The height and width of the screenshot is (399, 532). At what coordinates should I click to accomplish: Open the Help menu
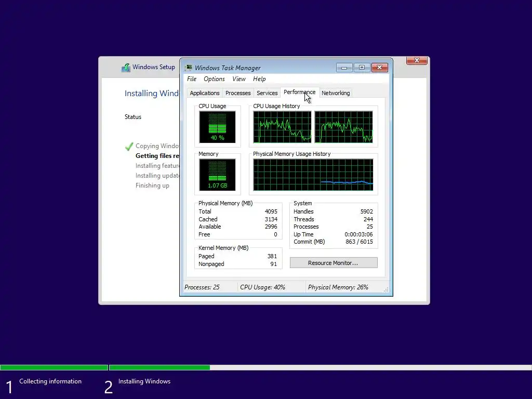pyautogui.click(x=259, y=79)
